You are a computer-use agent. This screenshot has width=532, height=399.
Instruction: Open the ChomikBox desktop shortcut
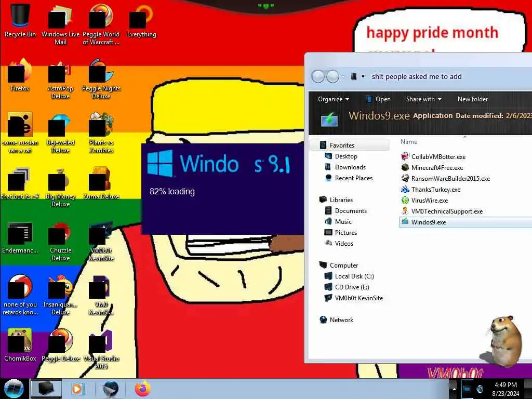coord(20,345)
